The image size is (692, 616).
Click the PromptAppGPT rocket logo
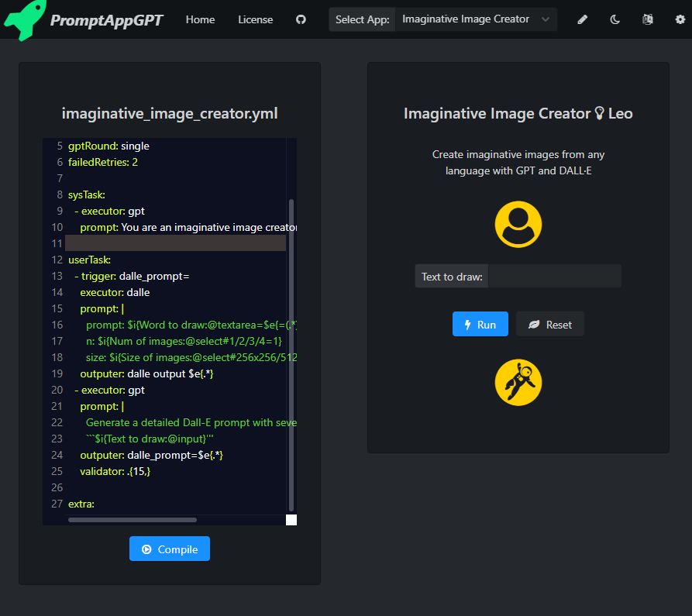(23, 19)
